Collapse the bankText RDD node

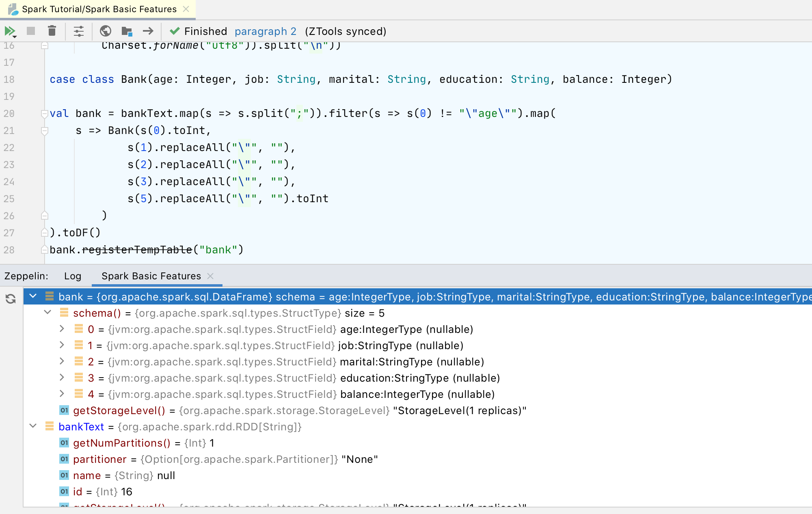tap(33, 426)
